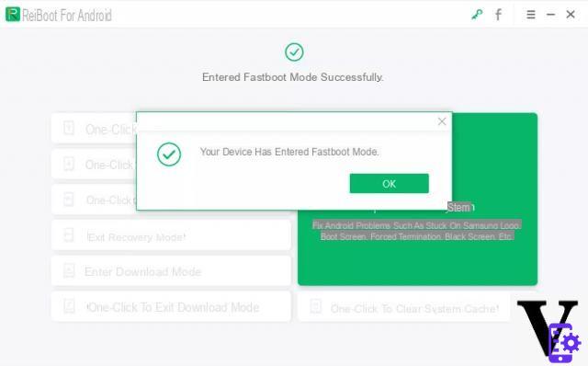588x366 pixels.
Task: Click the Exit Download Mode icon
Action: click(69, 306)
